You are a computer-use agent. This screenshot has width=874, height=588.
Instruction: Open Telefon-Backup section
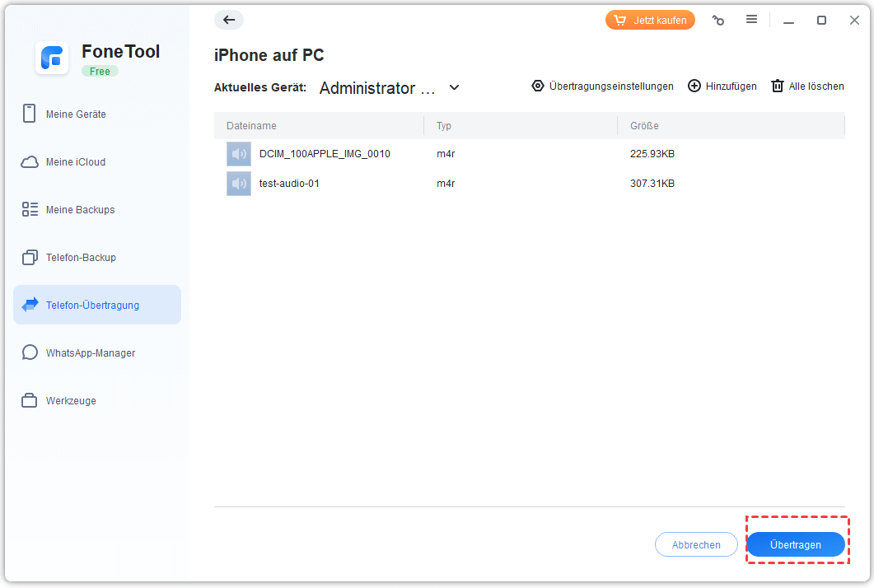(x=81, y=258)
